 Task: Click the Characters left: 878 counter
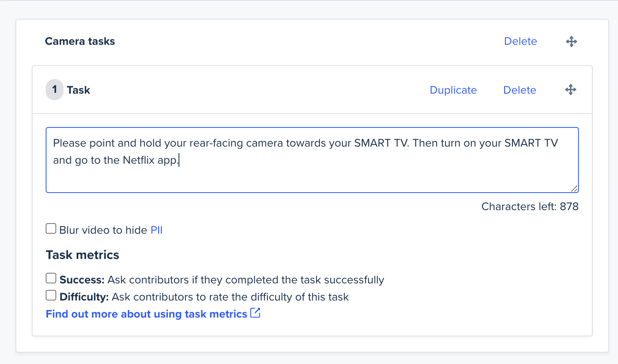tap(530, 206)
